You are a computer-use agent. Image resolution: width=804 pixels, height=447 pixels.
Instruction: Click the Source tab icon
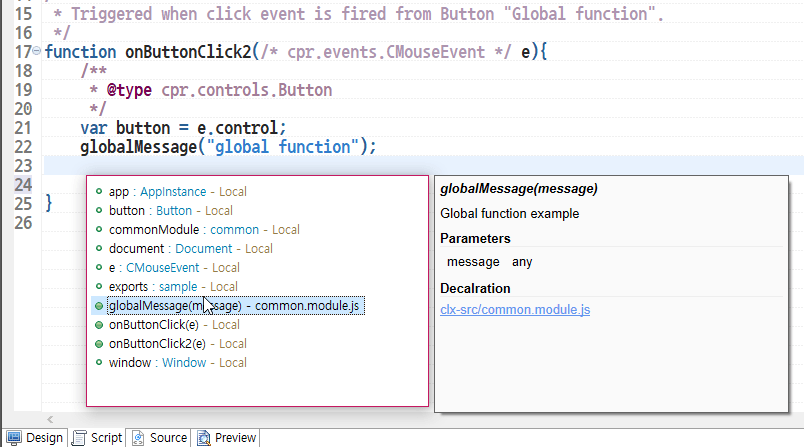138,438
